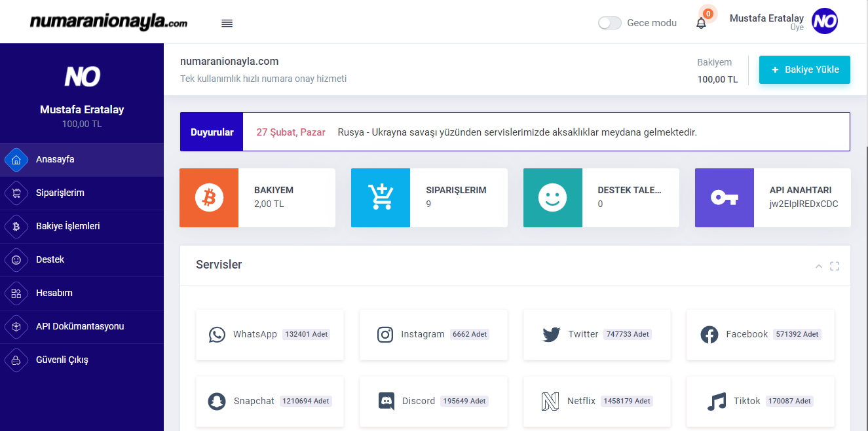Click the numaranionayla.com logo
This screenshot has height=431, width=868.
[x=109, y=22]
